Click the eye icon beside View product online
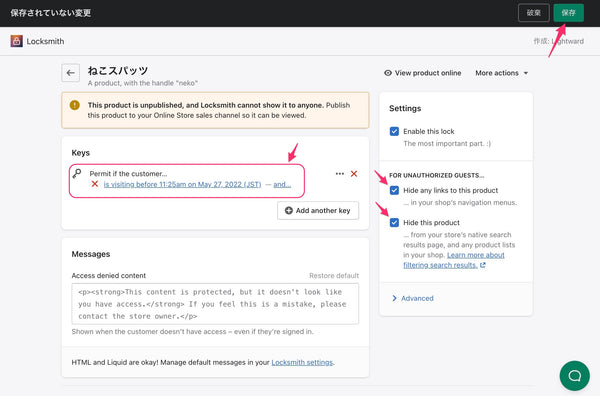The width and height of the screenshot is (600, 396). pos(388,73)
